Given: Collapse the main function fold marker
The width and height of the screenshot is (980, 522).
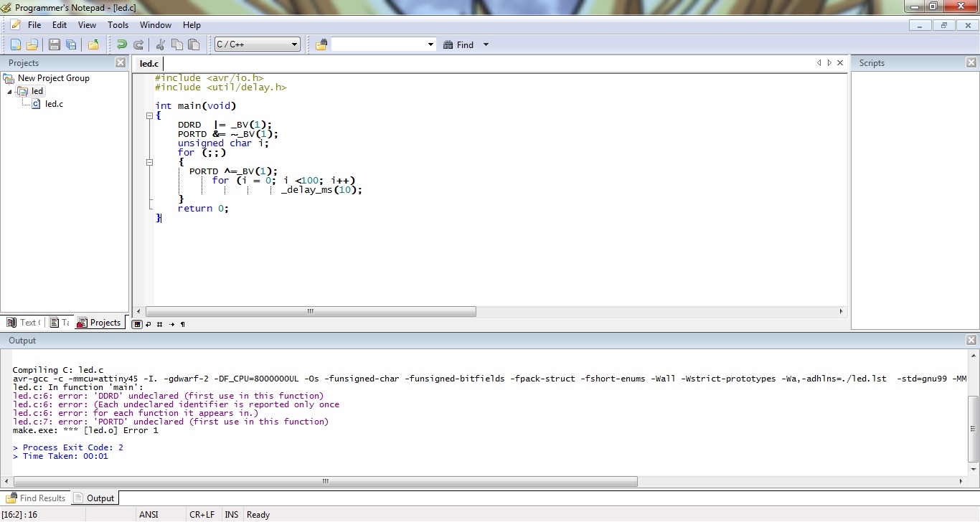Looking at the screenshot, I should (x=149, y=115).
